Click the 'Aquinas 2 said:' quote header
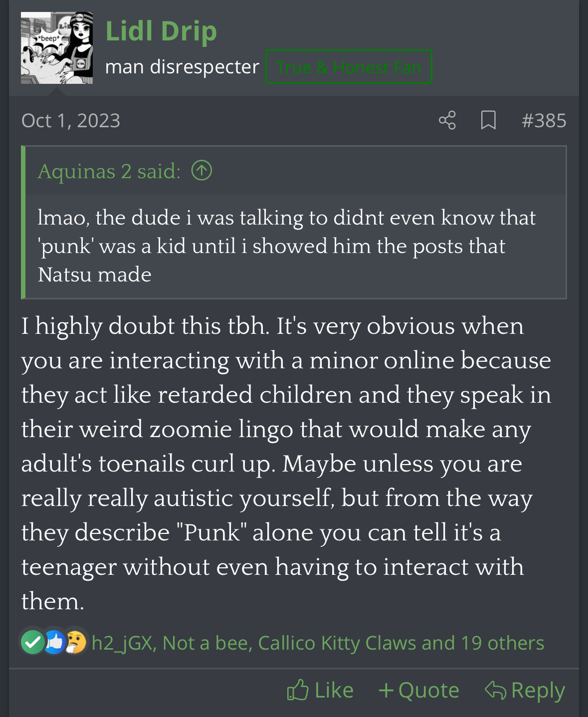 pos(109,171)
